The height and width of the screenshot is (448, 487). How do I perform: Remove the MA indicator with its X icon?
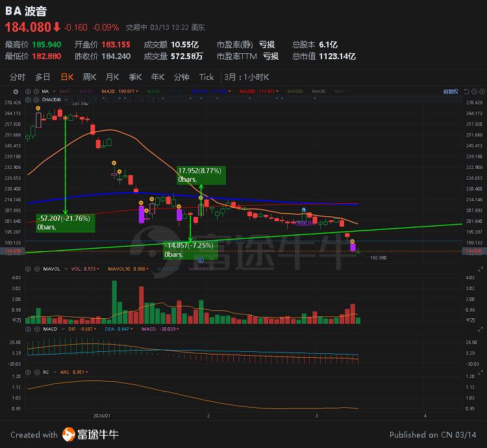(x=36, y=92)
